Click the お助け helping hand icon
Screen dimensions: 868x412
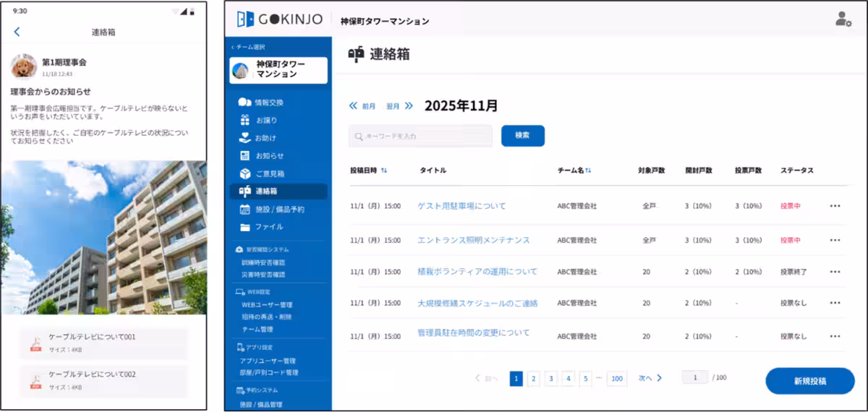pos(244,137)
